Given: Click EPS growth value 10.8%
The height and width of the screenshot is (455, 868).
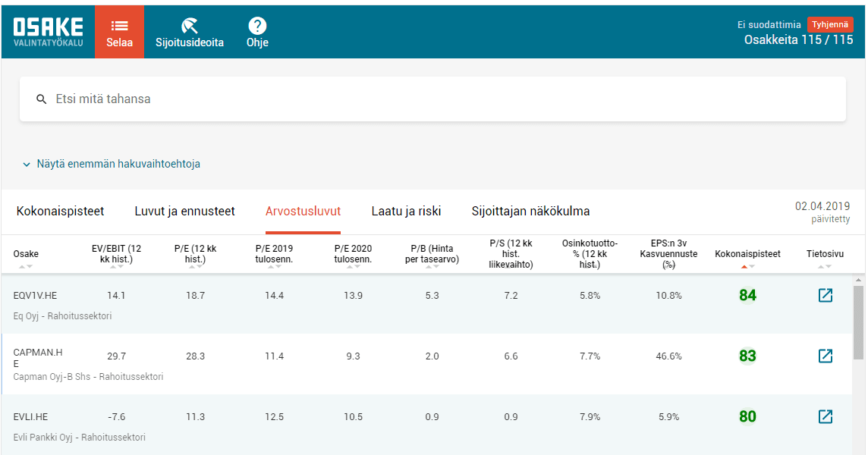Looking at the screenshot, I should tap(668, 296).
